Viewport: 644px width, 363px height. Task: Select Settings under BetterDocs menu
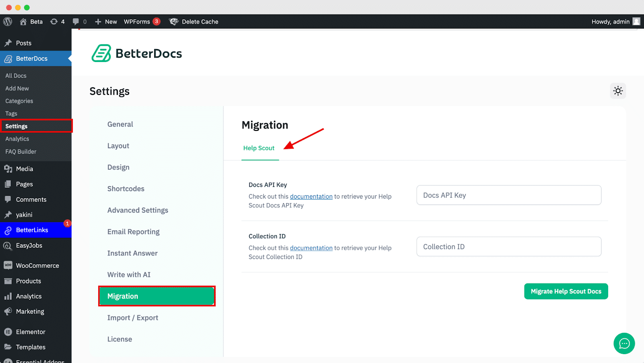pyautogui.click(x=17, y=126)
